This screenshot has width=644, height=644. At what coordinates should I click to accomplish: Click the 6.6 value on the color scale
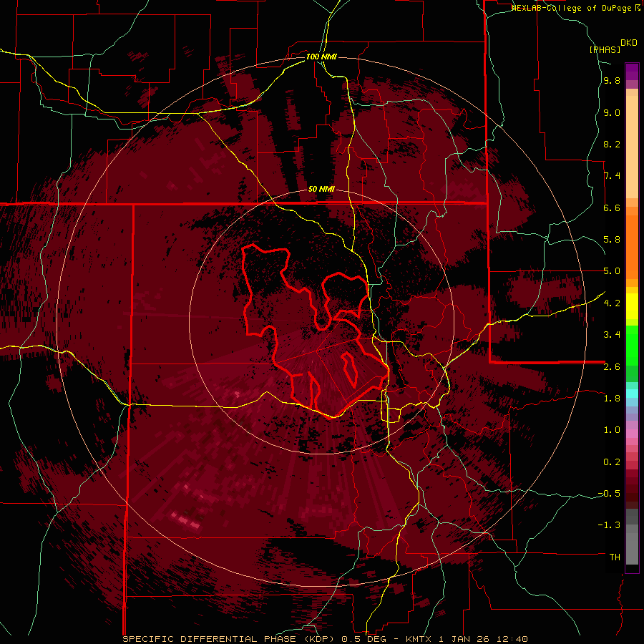[x=612, y=208]
